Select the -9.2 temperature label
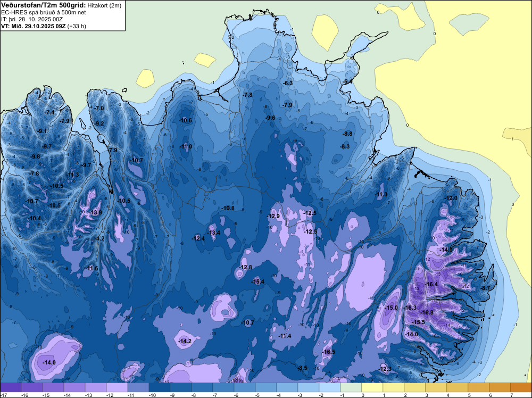Viewport: 532px width, 398px height. click(x=99, y=123)
